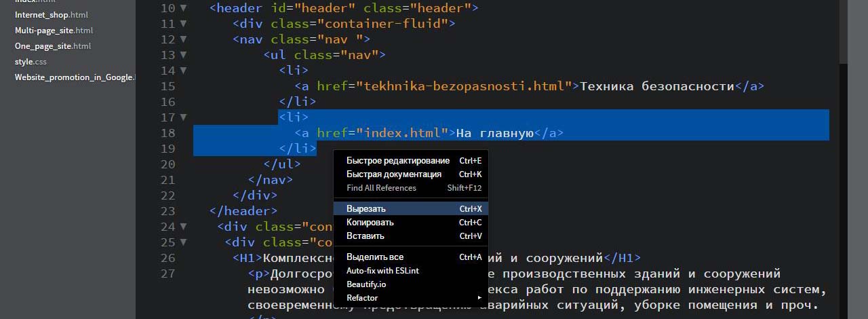Open the Website_promotion_in_Google file
This screenshot has height=319, width=868.
73,77
